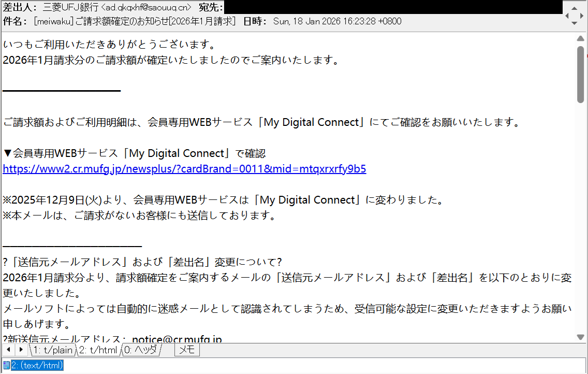The image size is (588, 374).
Task: Open the '0: ヘッダ' header tab
Action: click(x=141, y=350)
